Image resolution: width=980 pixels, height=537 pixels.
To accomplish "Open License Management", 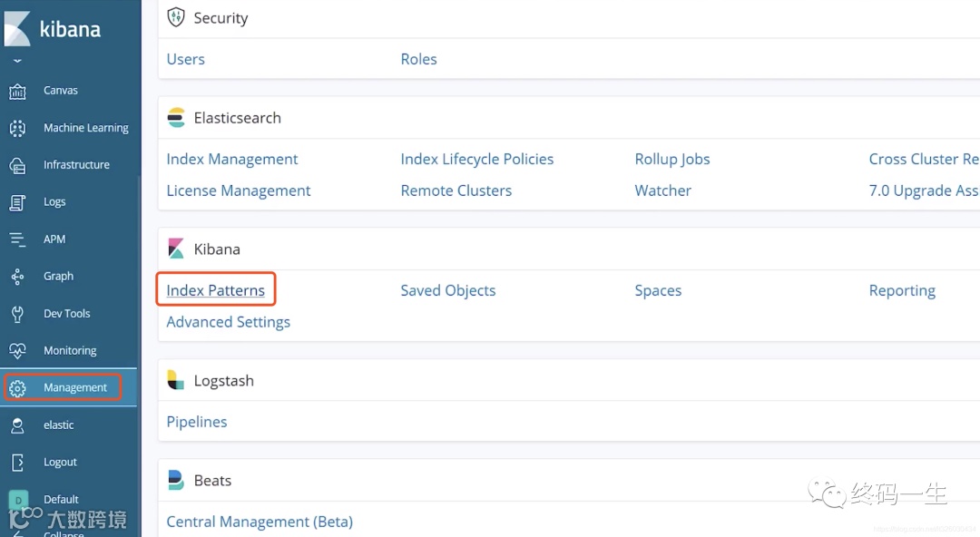I will pyautogui.click(x=238, y=190).
